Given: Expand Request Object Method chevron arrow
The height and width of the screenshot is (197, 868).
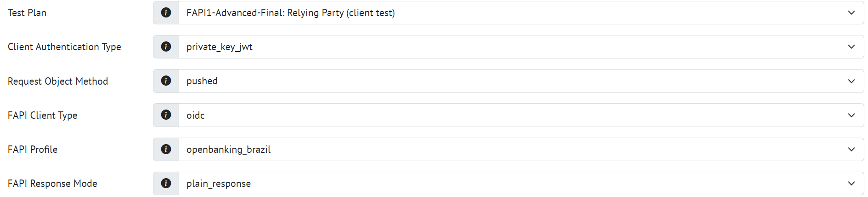Looking at the screenshot, I should click(851, 81).
